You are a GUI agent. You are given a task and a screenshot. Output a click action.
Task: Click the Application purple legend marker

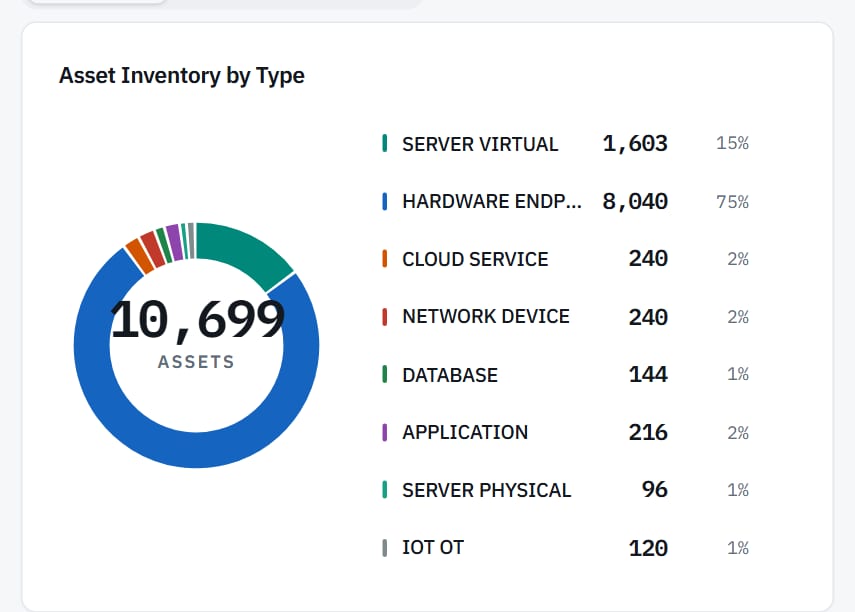click(x=384, y=433)
